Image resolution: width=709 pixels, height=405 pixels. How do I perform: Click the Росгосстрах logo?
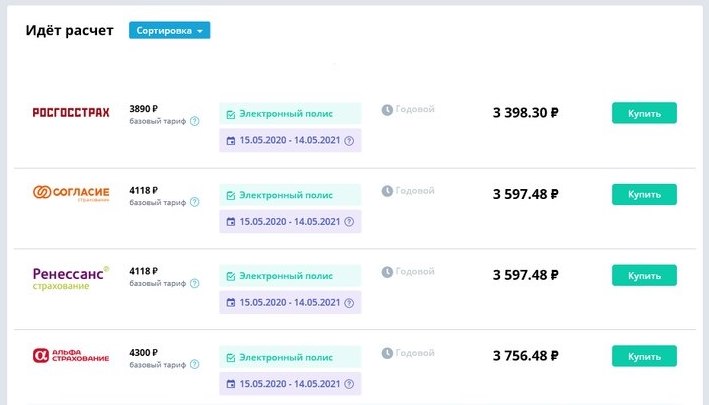click(71, 113)
